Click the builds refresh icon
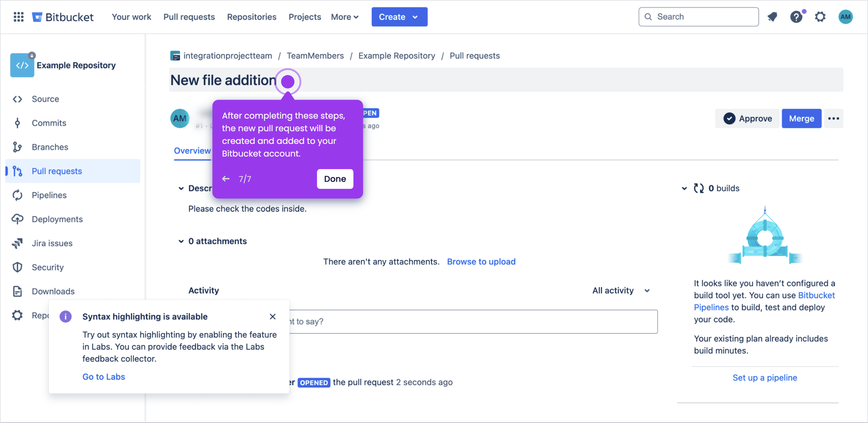The width and height of the screenshot is (868, 423). point(699,188)
